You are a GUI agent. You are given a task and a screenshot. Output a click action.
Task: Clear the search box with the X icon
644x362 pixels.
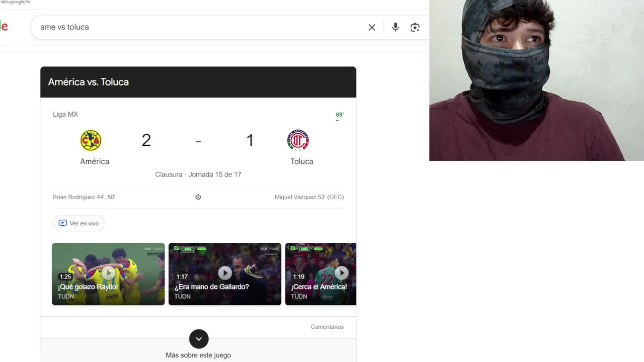(x=372, y=27)
